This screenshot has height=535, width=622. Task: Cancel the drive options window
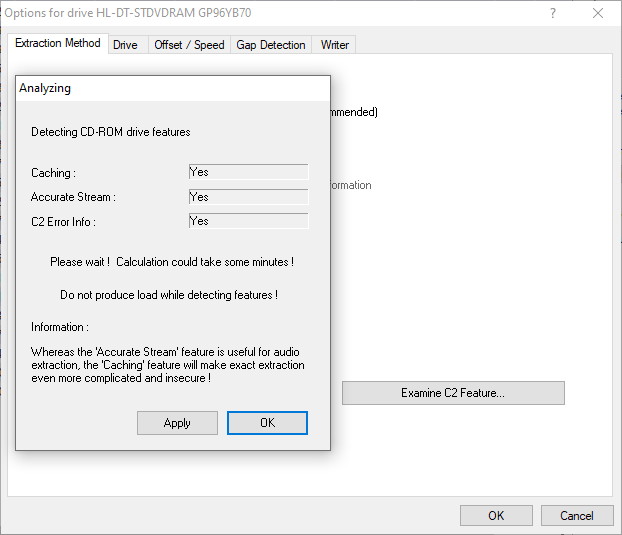point(576,516)
